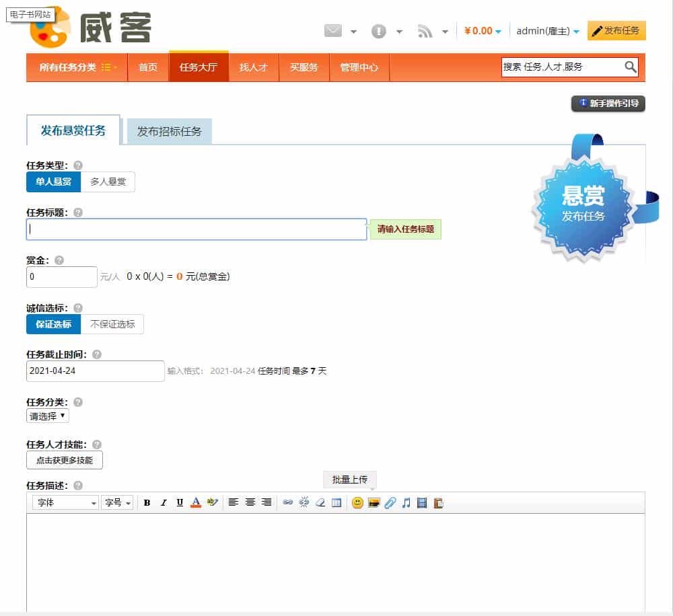Insert a table in the editor
673x616 pixels.
(337, 503)
